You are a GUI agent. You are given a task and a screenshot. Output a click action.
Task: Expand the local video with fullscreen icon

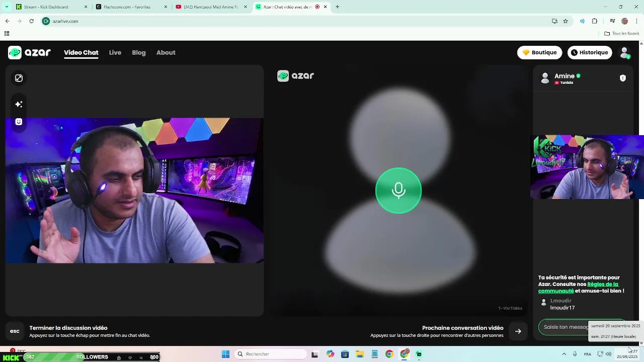(x=19, y=78)
